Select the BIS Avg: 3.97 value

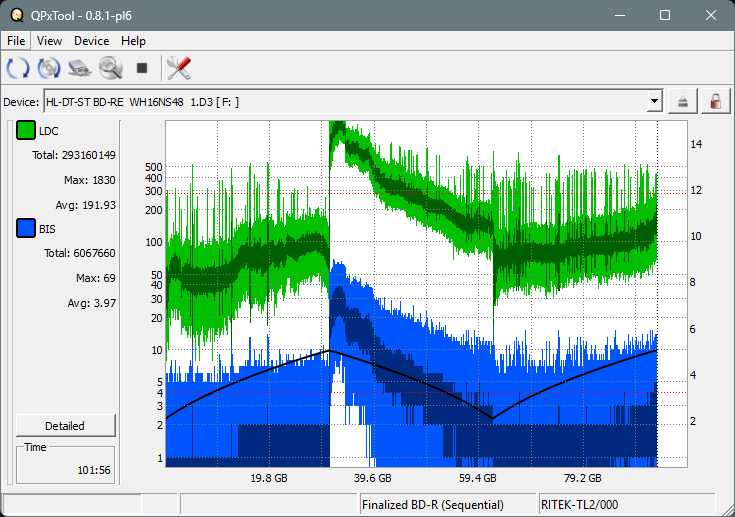coord(91,303)
